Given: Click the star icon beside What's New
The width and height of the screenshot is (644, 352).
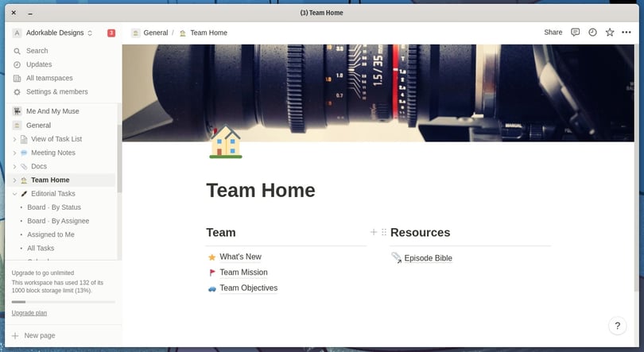Looking at the screenshot, I should (212, 257).
